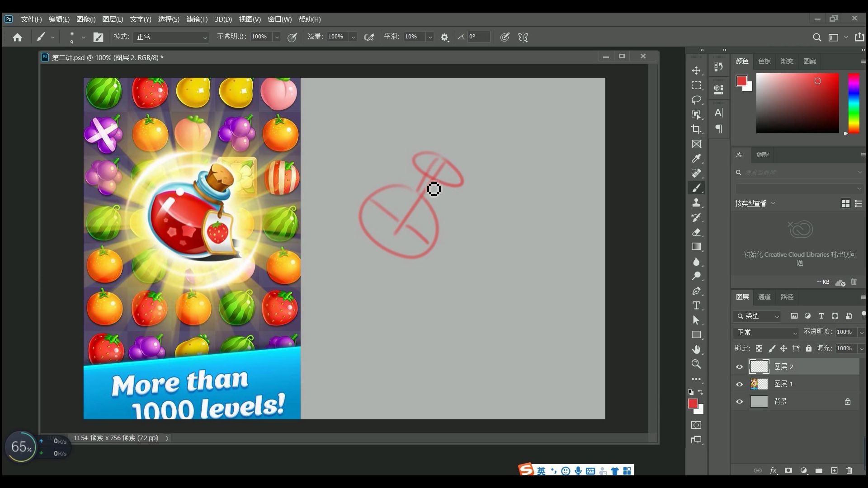This screenshot has height=488, width=868.
Task: Toggle lock transparent pixels
Action: click(759, 348)
